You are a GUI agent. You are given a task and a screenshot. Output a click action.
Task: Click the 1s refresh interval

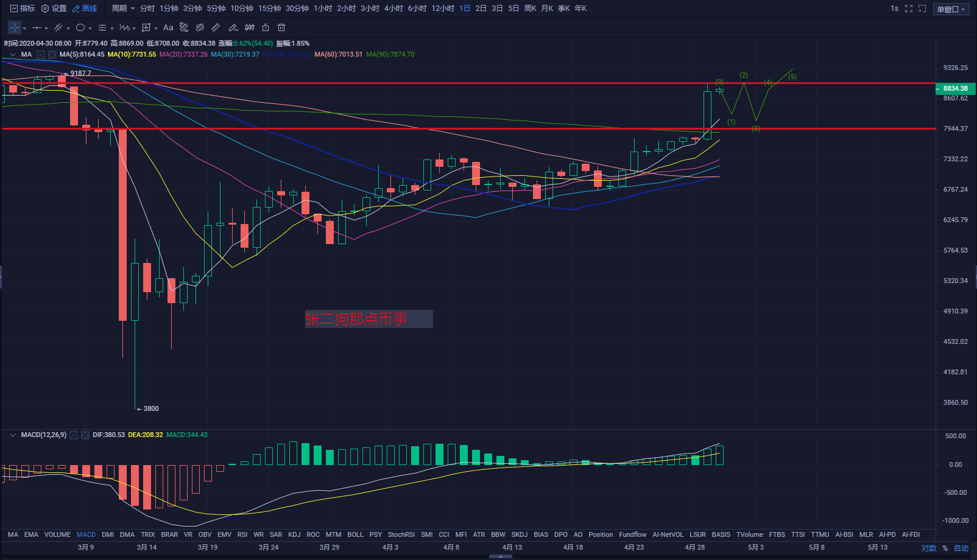[x=894, y=9]
